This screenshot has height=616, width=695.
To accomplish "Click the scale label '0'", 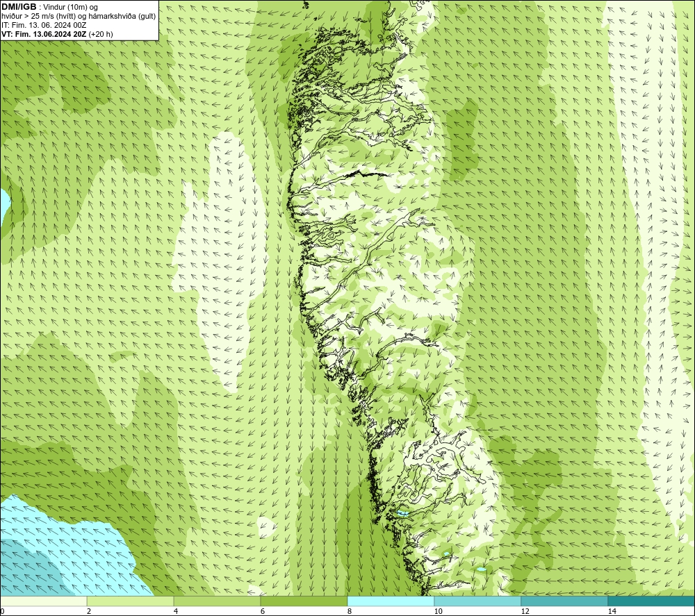I will click(x=2, y=611).
